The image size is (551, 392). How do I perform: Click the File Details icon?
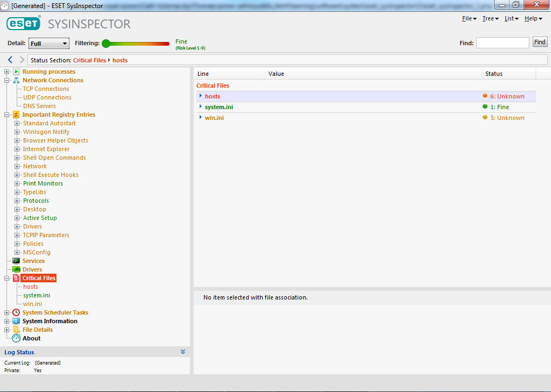click(x=16, y=330)
